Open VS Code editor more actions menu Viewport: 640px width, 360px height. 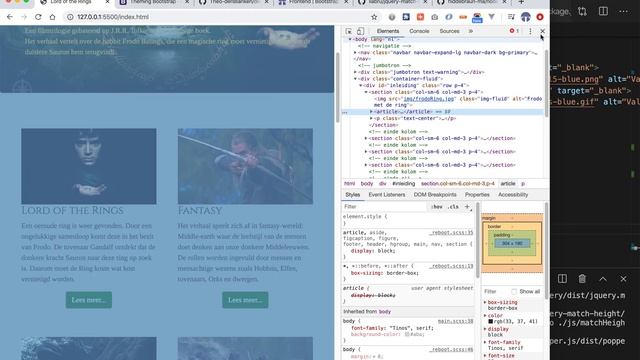(x=623, y=11)
